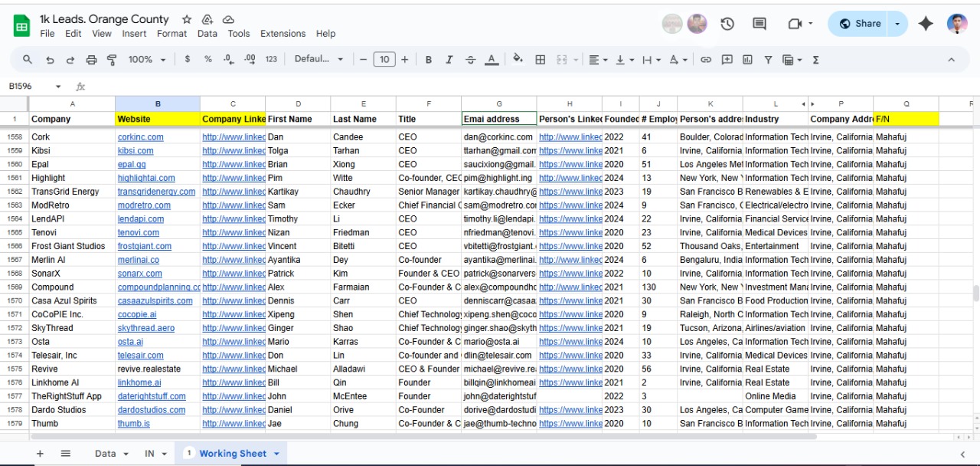Viewport: 980px width, 466px height.
Task: Open the text color picker
Action: pyautogui.click(x=492, y=59)
